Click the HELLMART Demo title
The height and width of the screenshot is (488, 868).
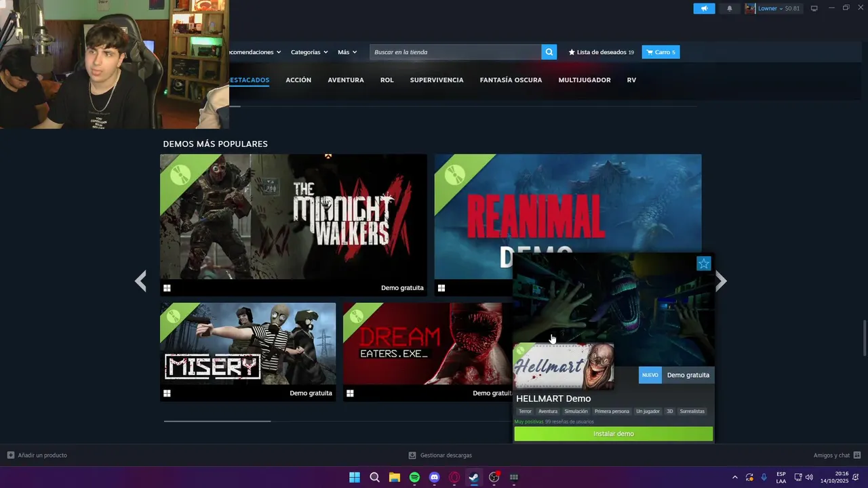[x=553, y=399]
